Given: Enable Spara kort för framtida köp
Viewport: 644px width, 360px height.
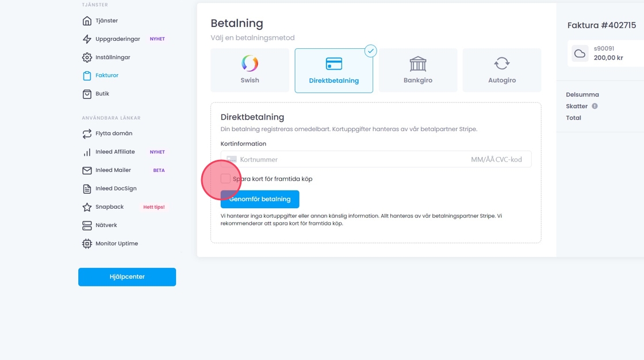Looking at the screenshot, I should click(x=225, y=179).
